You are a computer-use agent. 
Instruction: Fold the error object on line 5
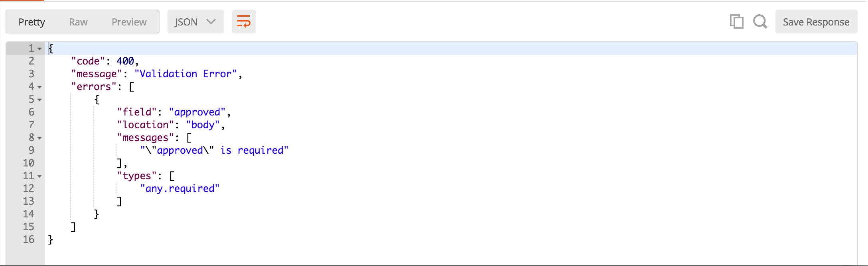tap(39, 100)
